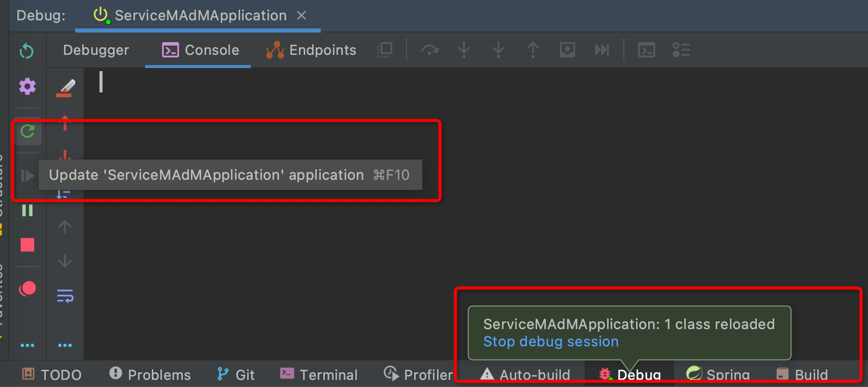Stop the debug process red square
This screenshot has width=868, height=387.
point(27,245)
